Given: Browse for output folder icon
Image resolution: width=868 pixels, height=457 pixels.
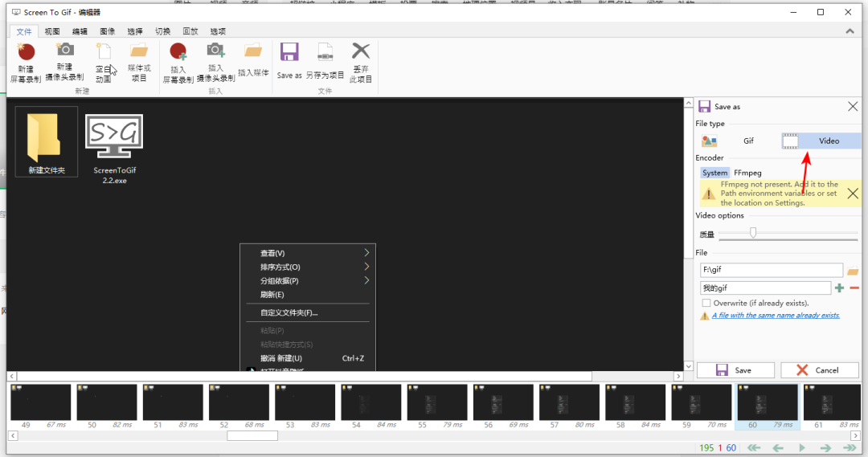Looking at the screenshot, I should click(853, 271).
